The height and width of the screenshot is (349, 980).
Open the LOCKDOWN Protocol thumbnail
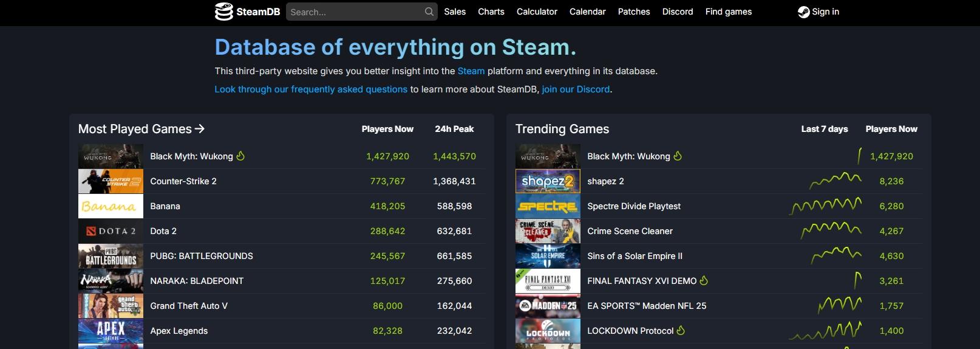[x=548, y=331]
